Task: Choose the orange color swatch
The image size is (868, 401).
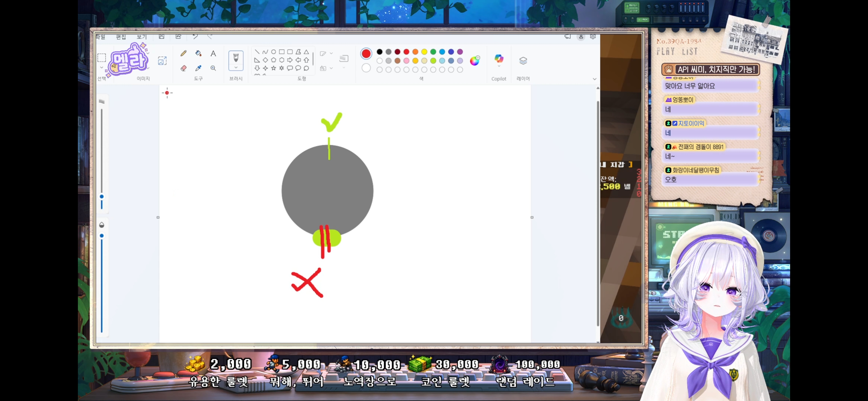Action: pos(415,52)
